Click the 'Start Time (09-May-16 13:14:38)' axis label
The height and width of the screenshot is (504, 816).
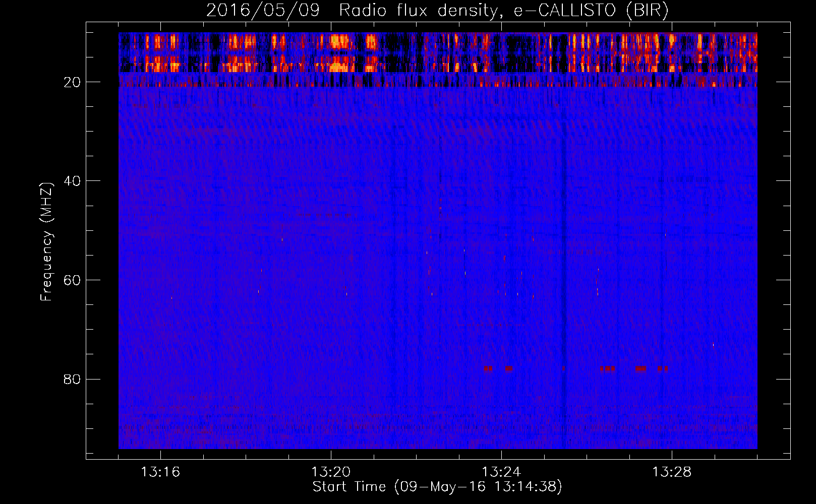click(x=437, y=487)
